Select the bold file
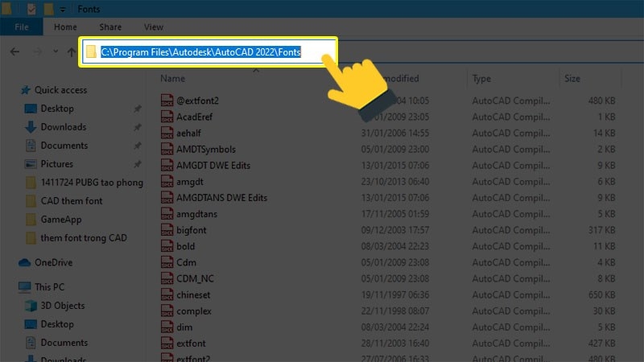Screen dimensions: 644x362 (186, 246)
